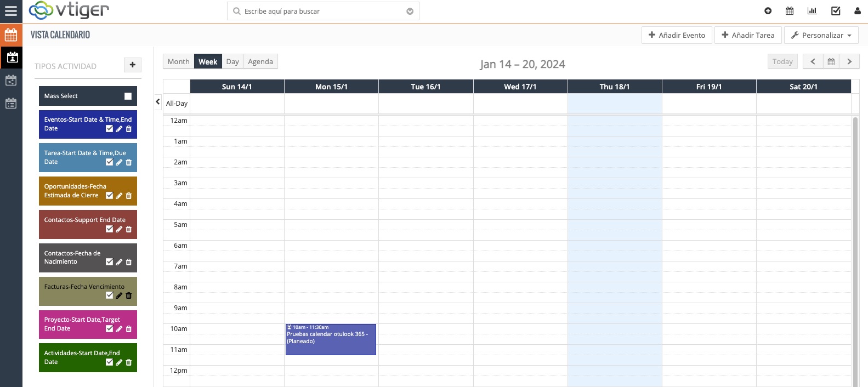Add new activity type with plus button
Viewport: 868px width, 387px height.
click(132, 65)
